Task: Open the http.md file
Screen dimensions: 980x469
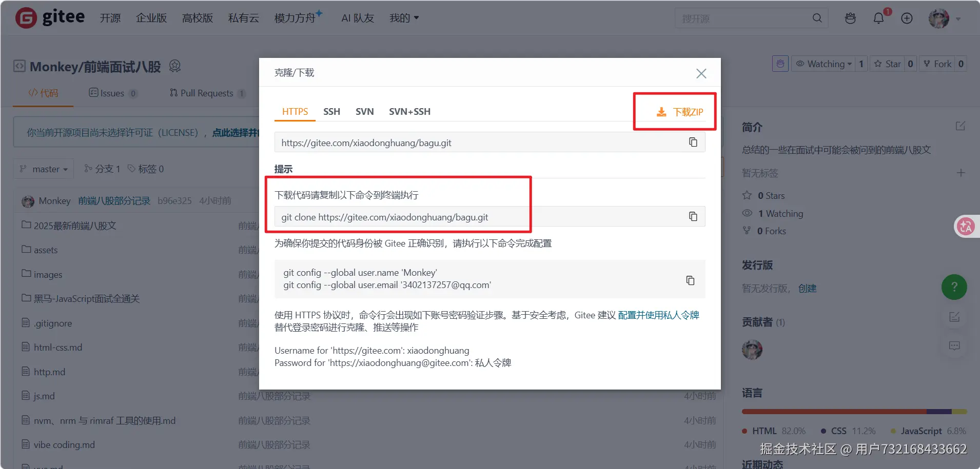Action: pos(49,372)
